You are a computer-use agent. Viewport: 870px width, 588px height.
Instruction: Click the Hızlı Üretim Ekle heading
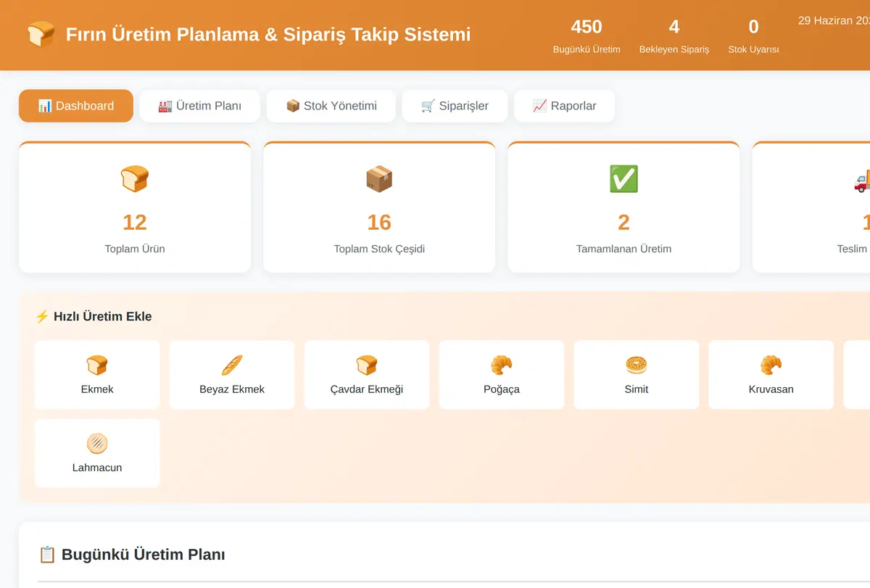(x=94, y=316)
